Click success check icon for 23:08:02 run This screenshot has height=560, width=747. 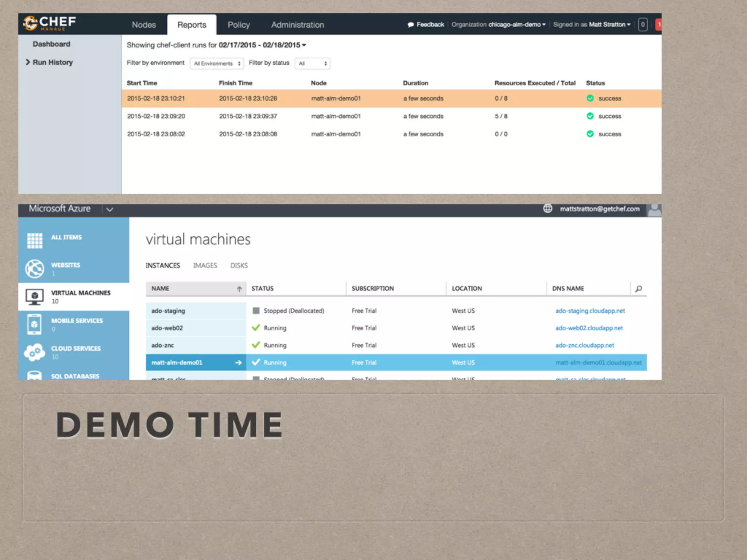point(590,134)
